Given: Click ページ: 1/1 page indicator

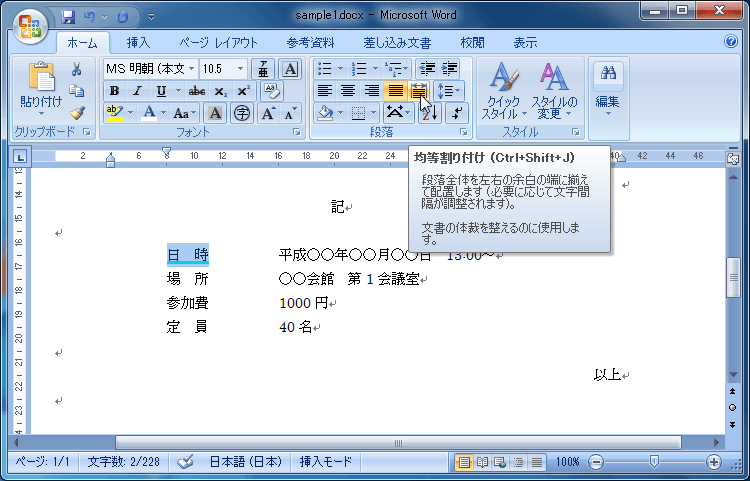Looking at the screenshot, I should tap(42, 461).
